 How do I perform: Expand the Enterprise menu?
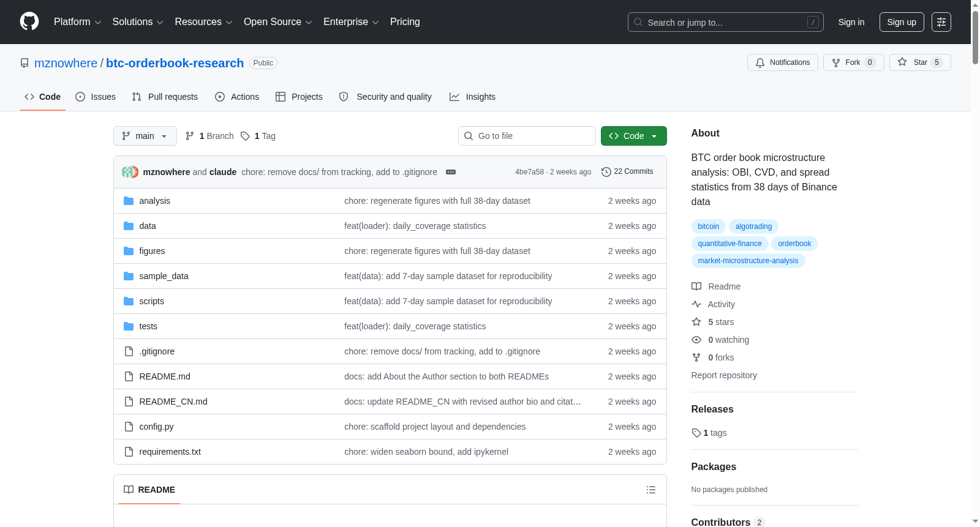[351, 22]
